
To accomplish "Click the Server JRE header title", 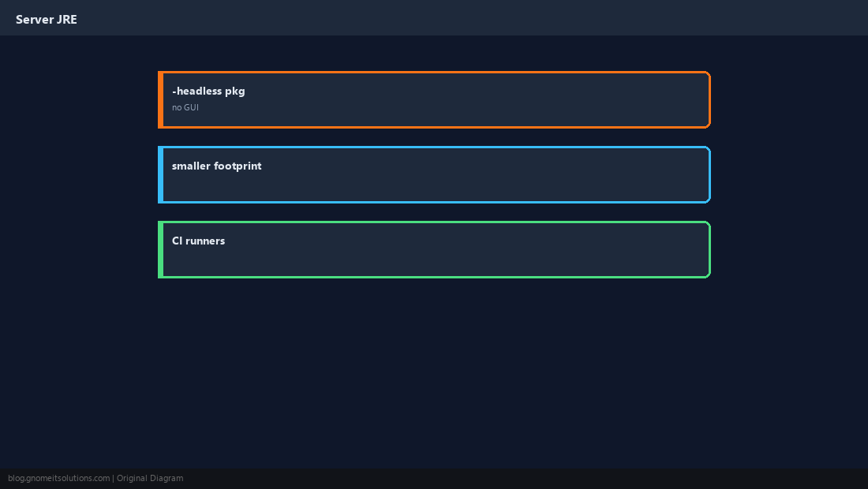I will click(47, 20).
